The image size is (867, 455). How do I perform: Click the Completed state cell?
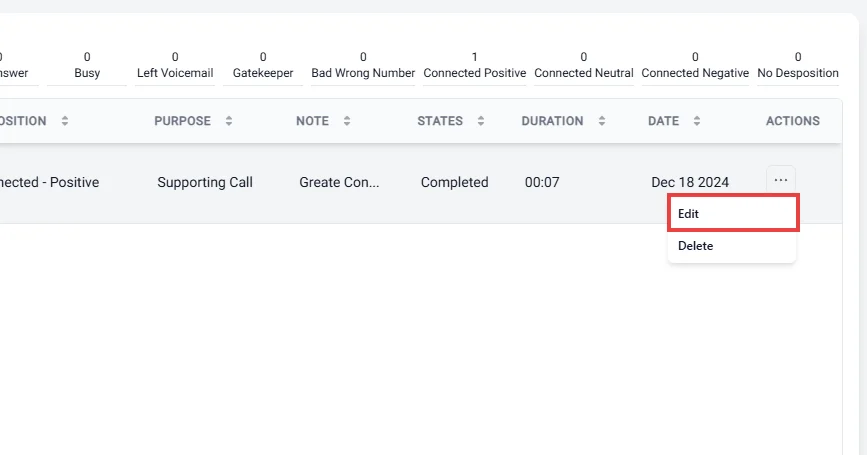(455, 182)
